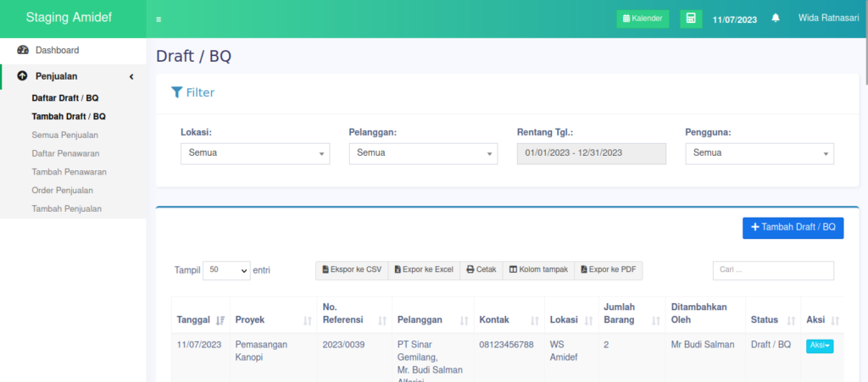Collapse the Penjualan sidebar menu
This screenshot has height=382, width=868.
click(131, 76)
